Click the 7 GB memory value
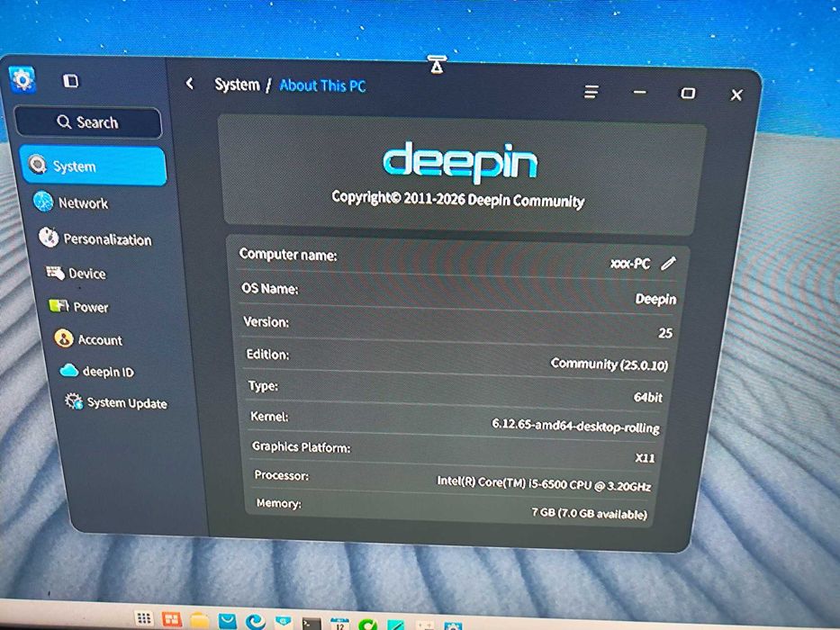The height and width of the screenshot is (630, 840). (590, 513)
